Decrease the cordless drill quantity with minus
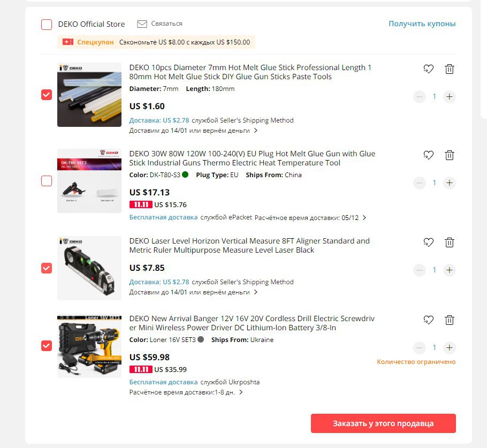The height and width of the screenshot is (448, 487). [419, 347]
